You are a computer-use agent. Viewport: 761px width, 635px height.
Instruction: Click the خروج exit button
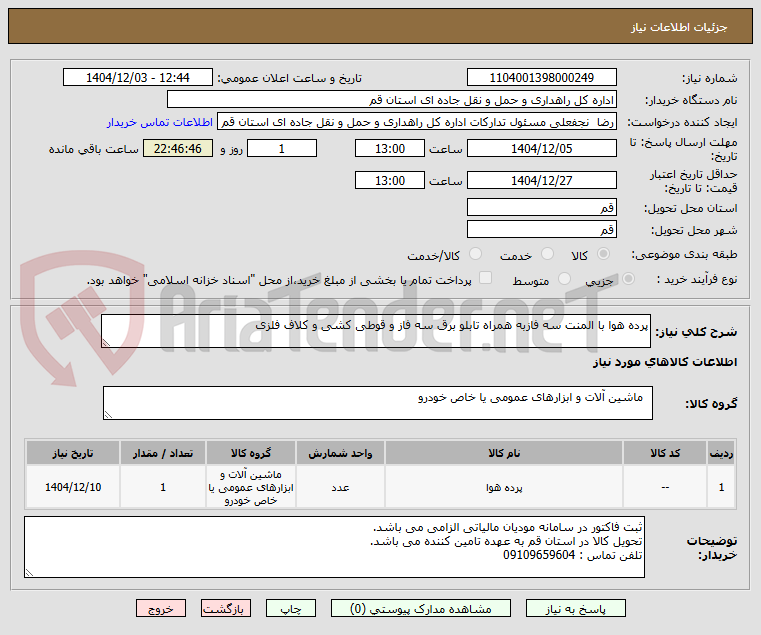(x=161, y=608)
